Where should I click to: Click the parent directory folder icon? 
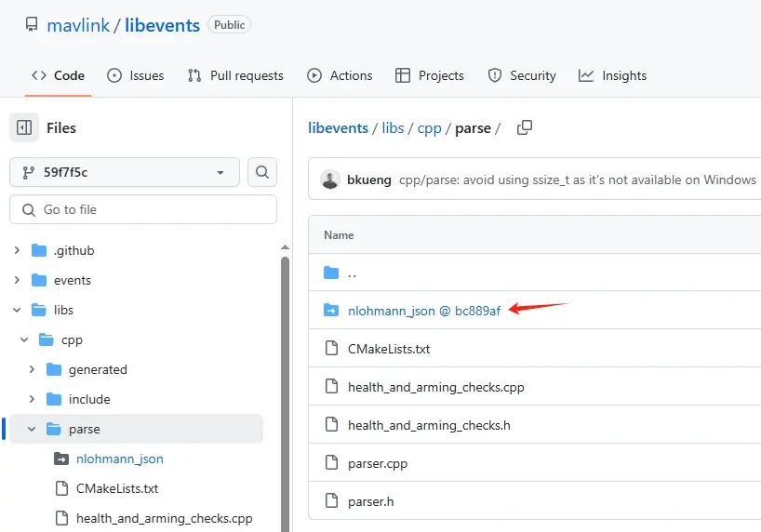331,273
